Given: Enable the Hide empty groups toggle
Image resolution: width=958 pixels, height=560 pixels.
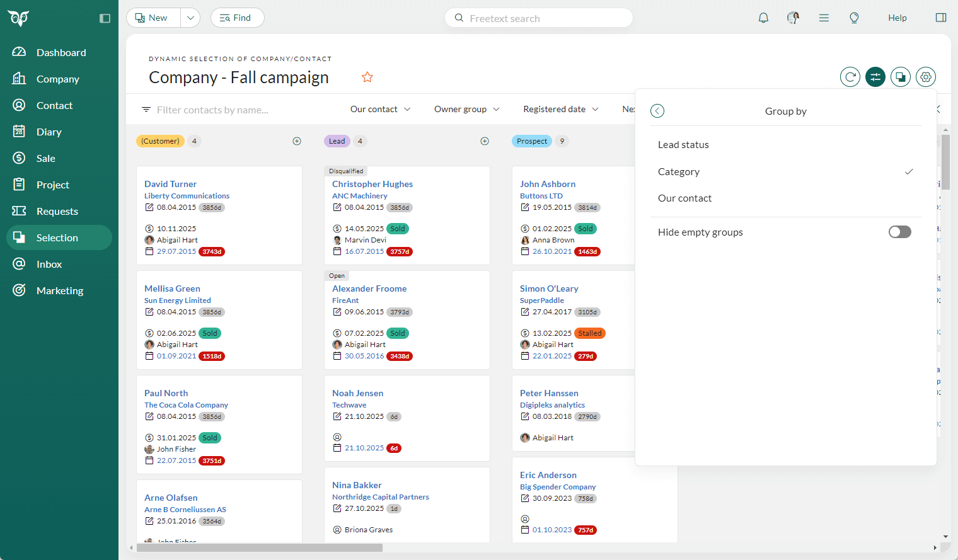Looking at the screenshot, I should (x=899, y=232).
